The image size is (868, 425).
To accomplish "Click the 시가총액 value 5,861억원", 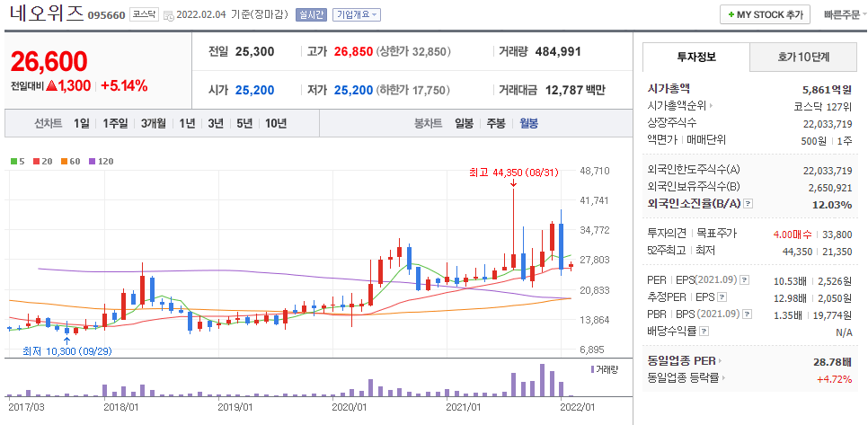I will 827,89.
